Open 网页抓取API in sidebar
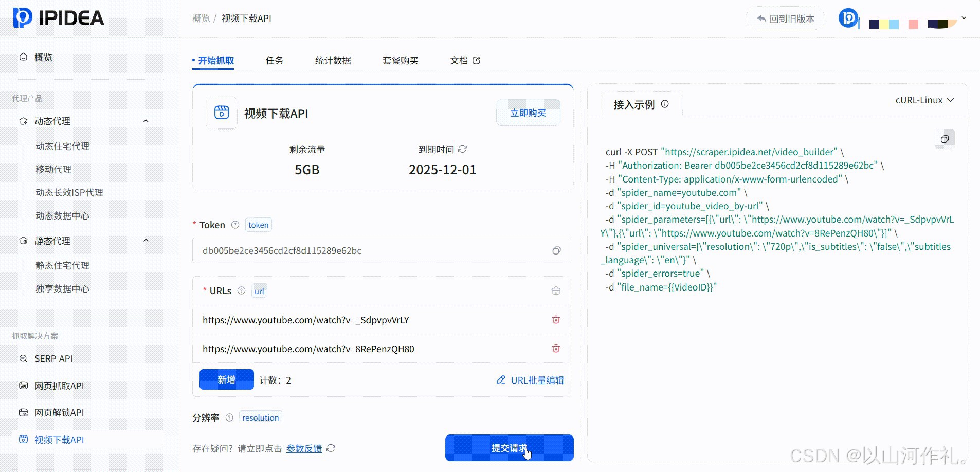The width and height of the screenshot is (980, 472). 59,386
